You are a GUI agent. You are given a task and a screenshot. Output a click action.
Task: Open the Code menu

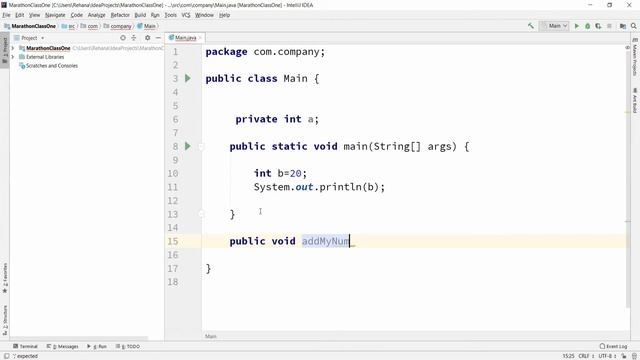[76, 15]
